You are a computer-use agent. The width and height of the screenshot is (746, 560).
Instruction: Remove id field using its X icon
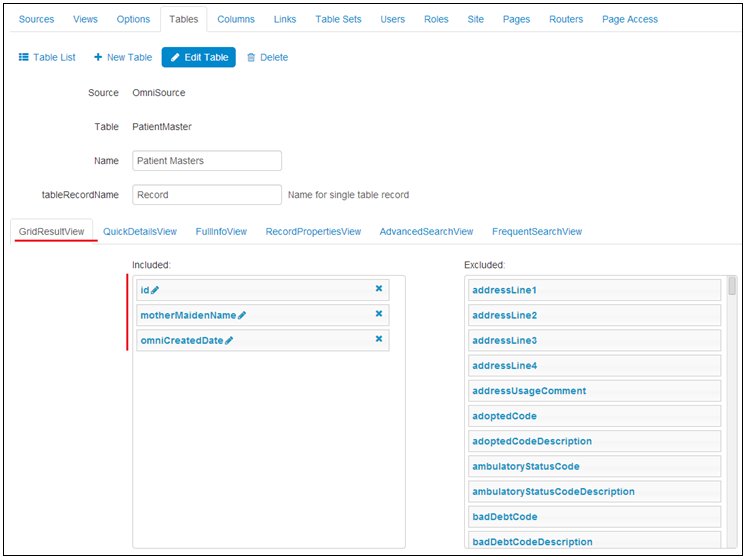tap(379, 289)
